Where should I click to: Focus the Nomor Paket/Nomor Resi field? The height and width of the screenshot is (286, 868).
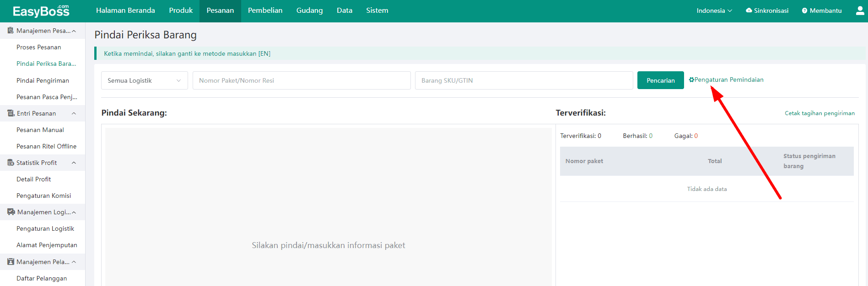pos(301,80)
